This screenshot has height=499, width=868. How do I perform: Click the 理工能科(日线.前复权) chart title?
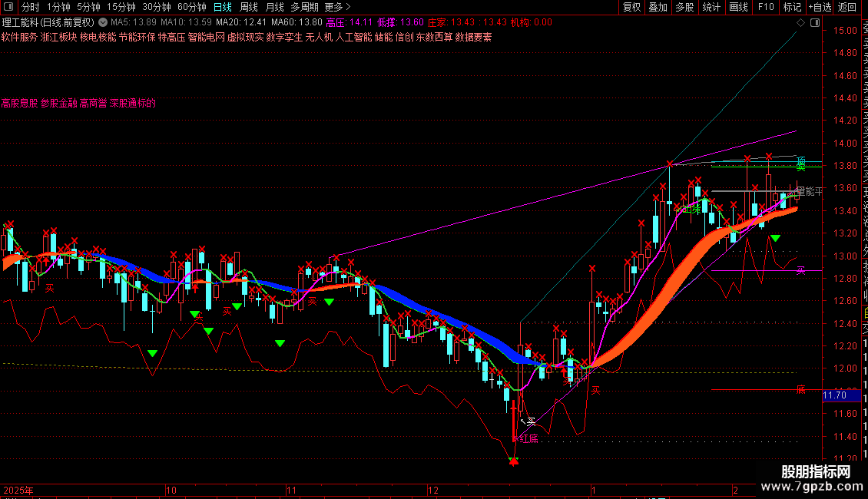[x=48, y=23]
